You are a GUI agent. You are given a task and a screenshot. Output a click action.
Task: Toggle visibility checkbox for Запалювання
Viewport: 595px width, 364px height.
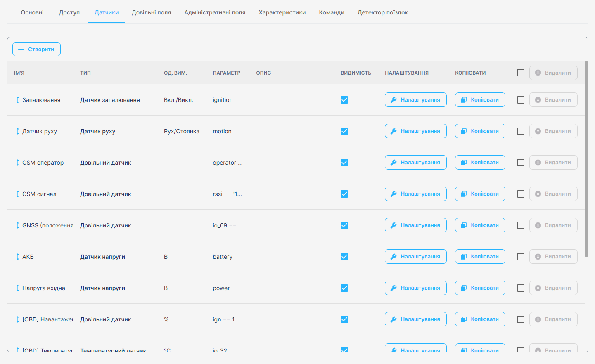344,100
